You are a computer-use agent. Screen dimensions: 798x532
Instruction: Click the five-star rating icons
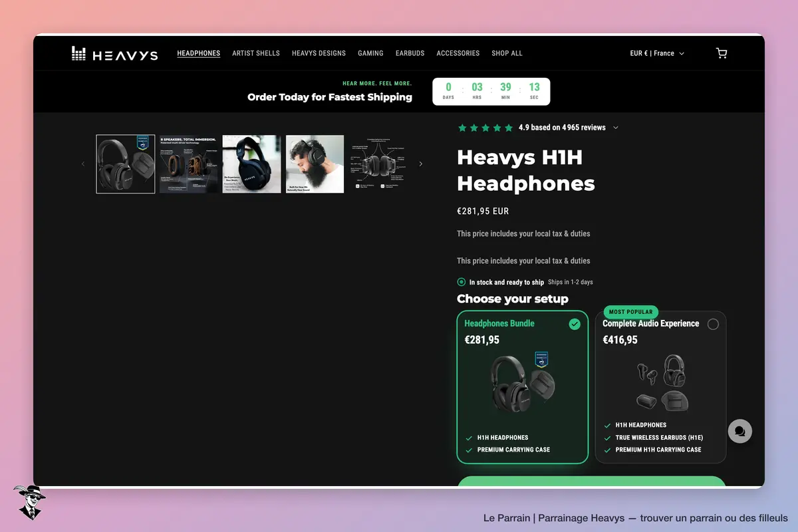(x=485, y=128)
